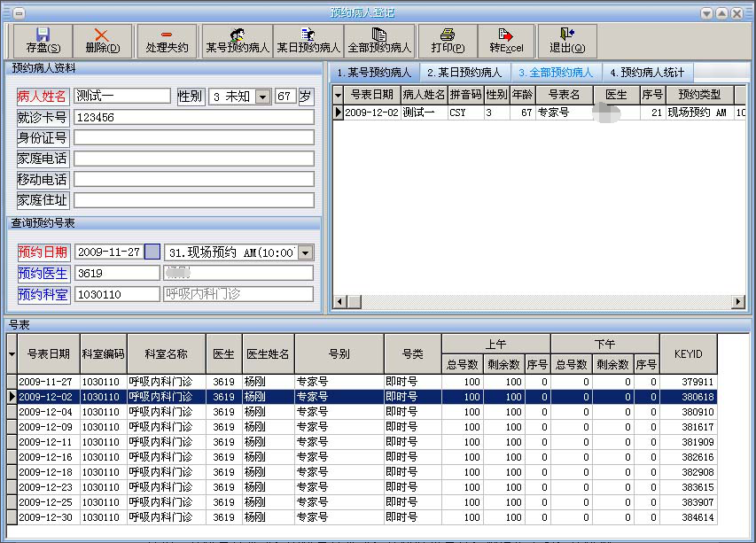This screenshot has width=756, height=543.
Task: Exit the form with 退出(Q)
Action: click(x=567, y=41)
